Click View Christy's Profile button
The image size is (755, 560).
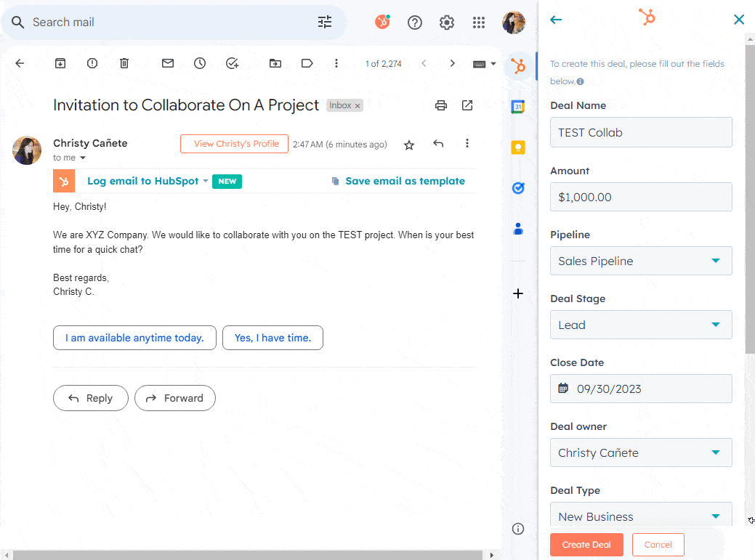(x=234, y=144)
